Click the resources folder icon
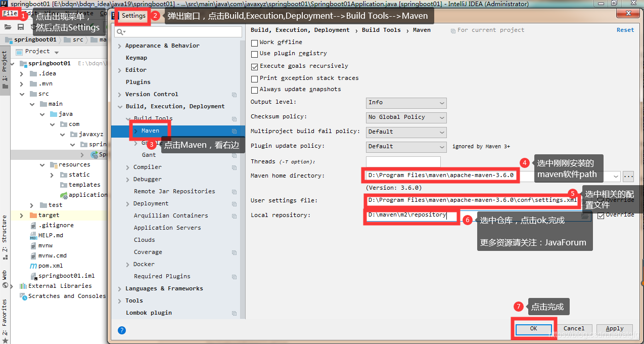This screenshot has width=644, height=344. (54, 164)
